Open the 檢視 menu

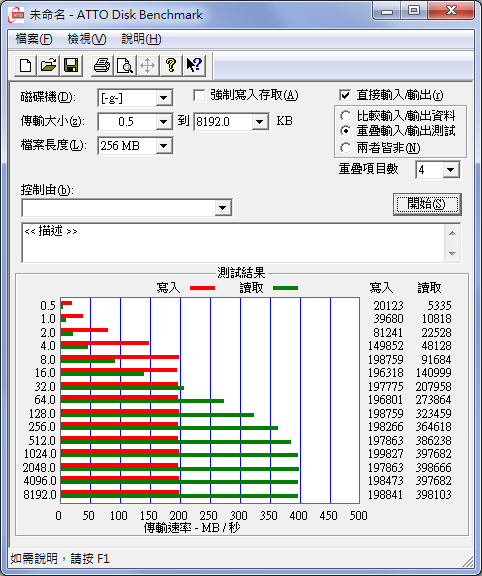coord(87,39)
